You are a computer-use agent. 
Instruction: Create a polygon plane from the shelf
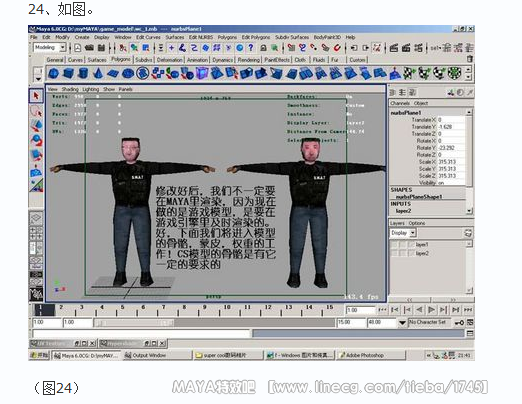pyautogui.click(x=113, y=73)
